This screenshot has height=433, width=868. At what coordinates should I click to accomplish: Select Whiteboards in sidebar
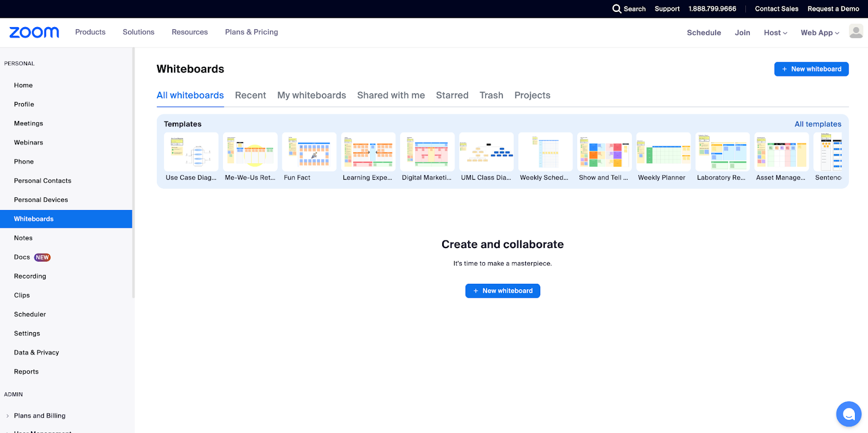click(66, 219)
